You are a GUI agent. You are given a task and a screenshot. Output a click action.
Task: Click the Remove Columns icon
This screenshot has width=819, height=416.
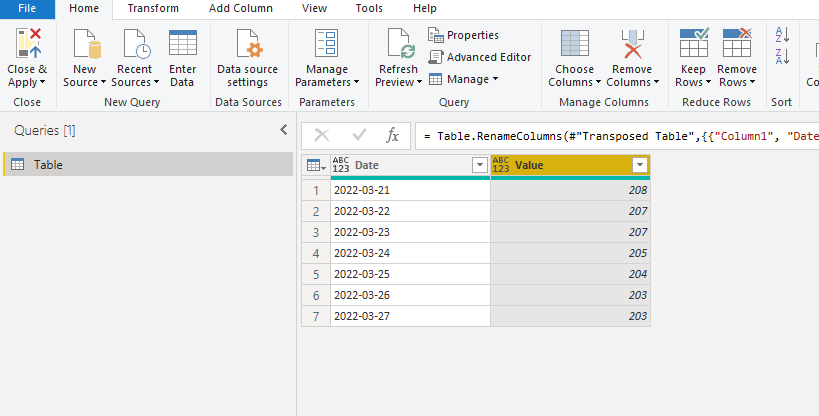pos(633,43)
